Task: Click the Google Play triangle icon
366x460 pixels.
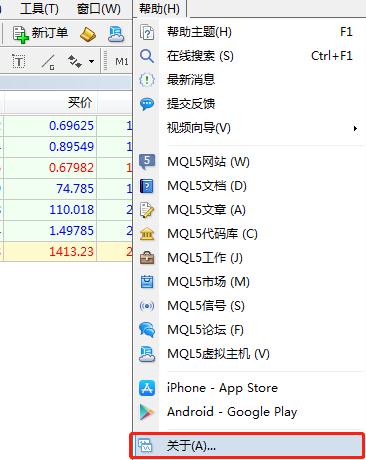Action: coord(147,412)
